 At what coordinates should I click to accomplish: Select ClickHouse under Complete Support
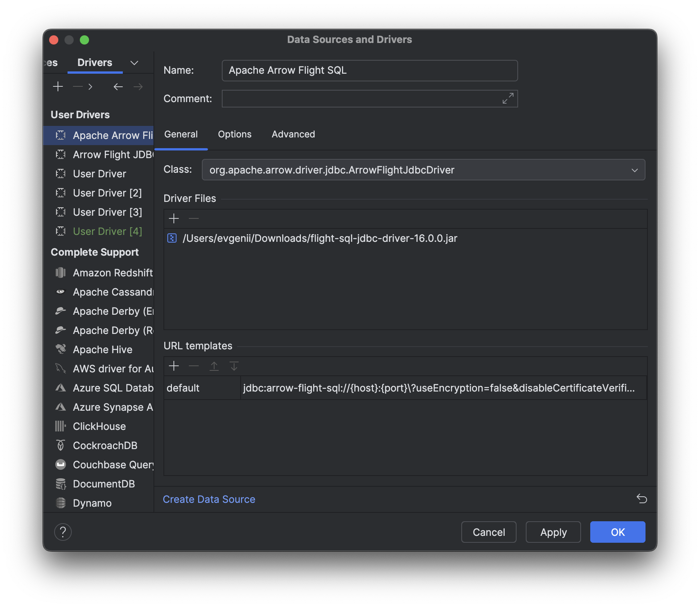(99, 426)
